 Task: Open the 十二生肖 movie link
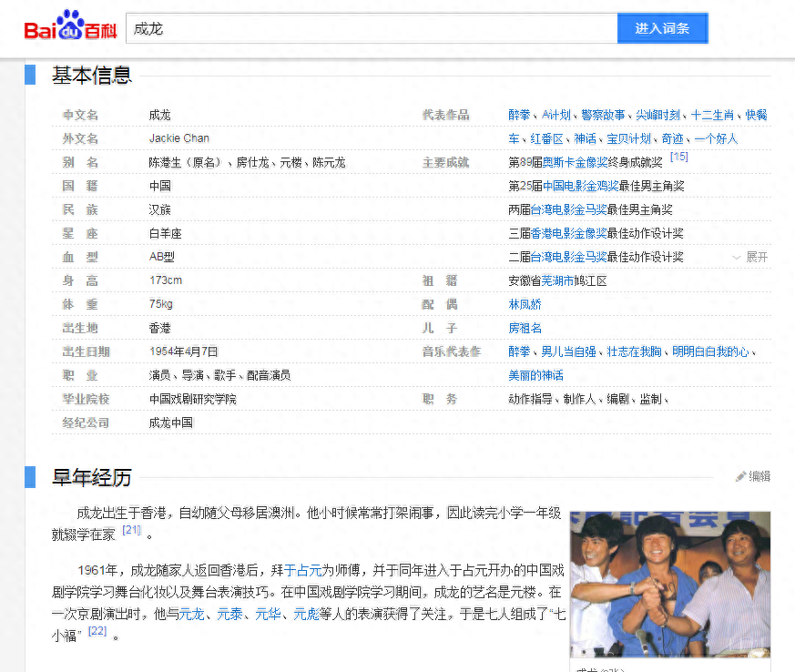[x=712, y=115]
